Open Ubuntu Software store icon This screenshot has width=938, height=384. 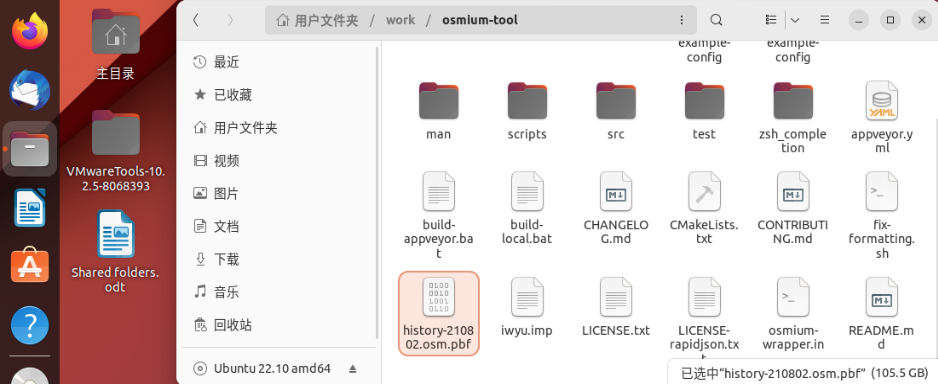[29, 266]
